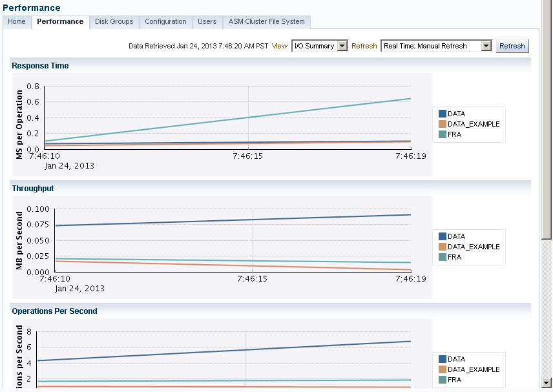This screenshot has height=392, width=553.
Task: Select the Configuration tab
Action: [165, 22]
